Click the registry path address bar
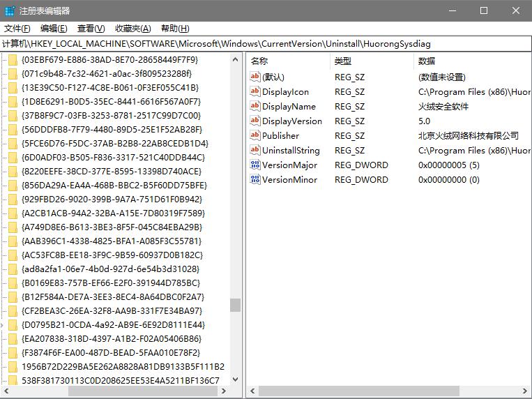 (x=265, y=43)
